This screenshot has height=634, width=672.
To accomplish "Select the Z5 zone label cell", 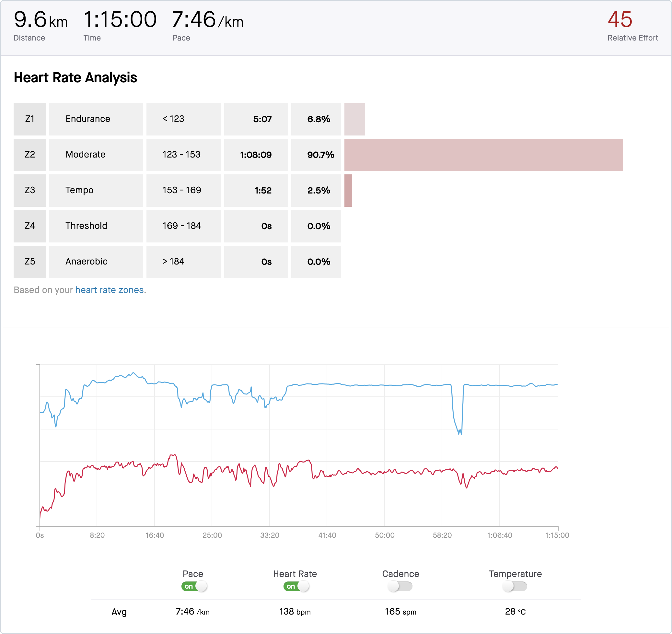I will (30, 262).
